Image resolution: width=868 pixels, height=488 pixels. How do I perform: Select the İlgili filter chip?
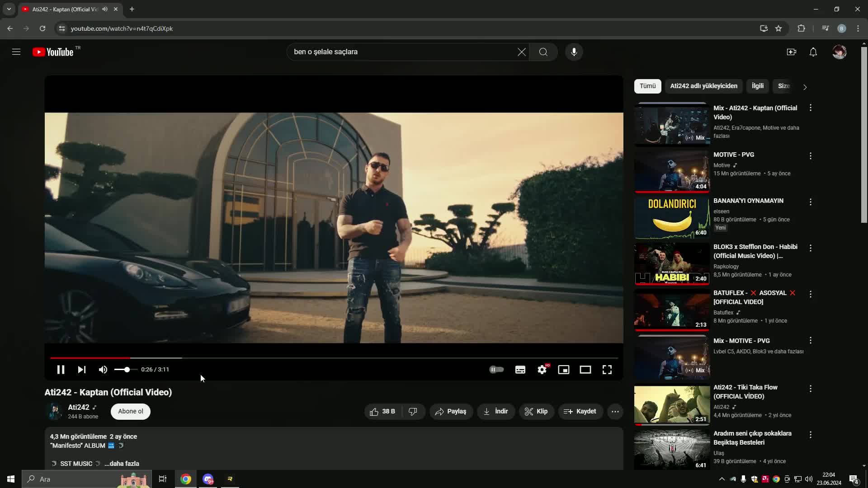point(758,86)
